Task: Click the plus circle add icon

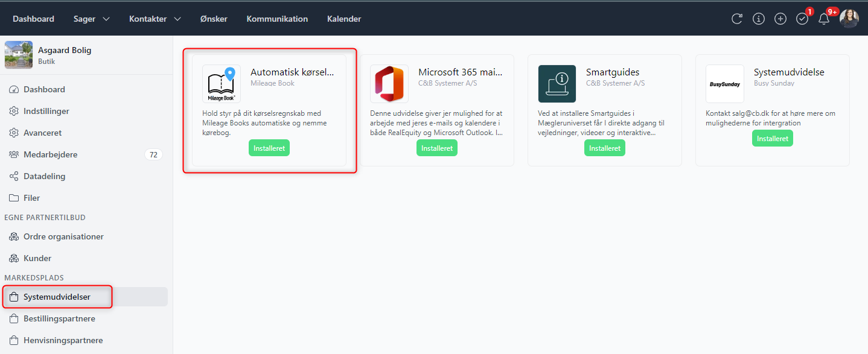Action: click(780, 19)
